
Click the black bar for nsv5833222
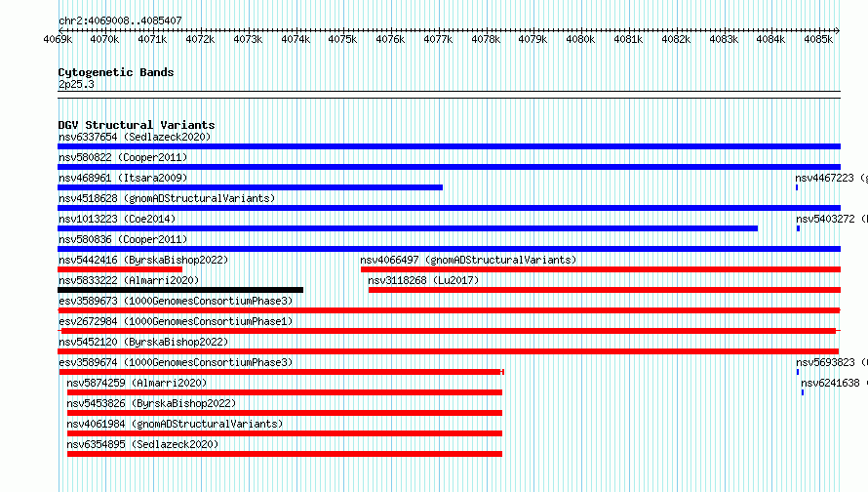pyautogui.click(x=180, y=290)
